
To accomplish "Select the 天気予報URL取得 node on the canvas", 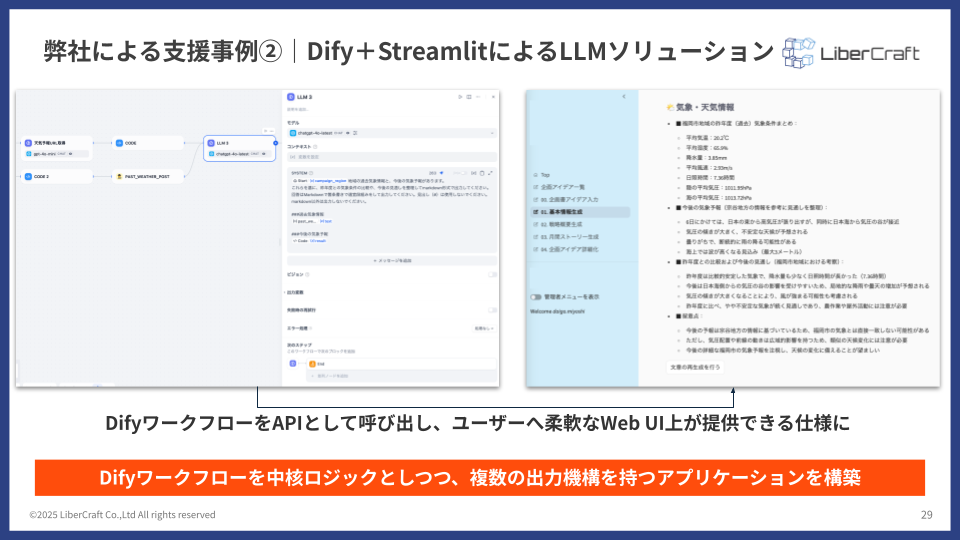I will (x=57, y=148).
